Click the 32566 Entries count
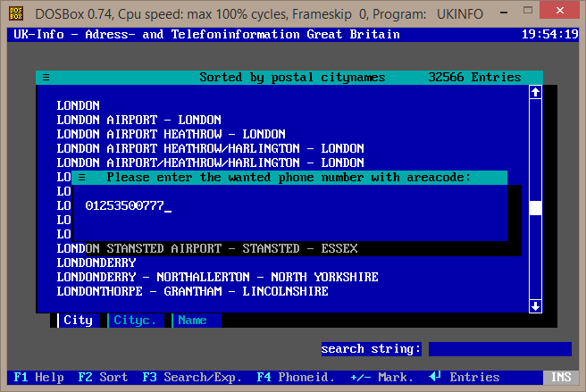 (474, 78)
